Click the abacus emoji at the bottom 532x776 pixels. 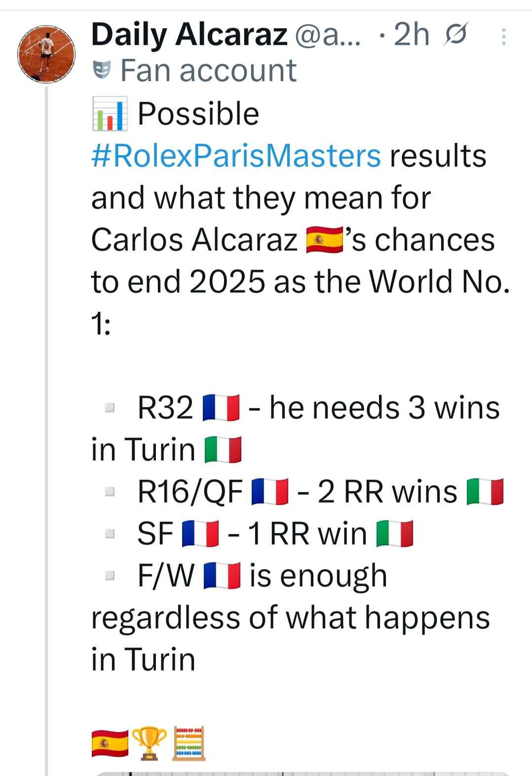coord(189,743)
